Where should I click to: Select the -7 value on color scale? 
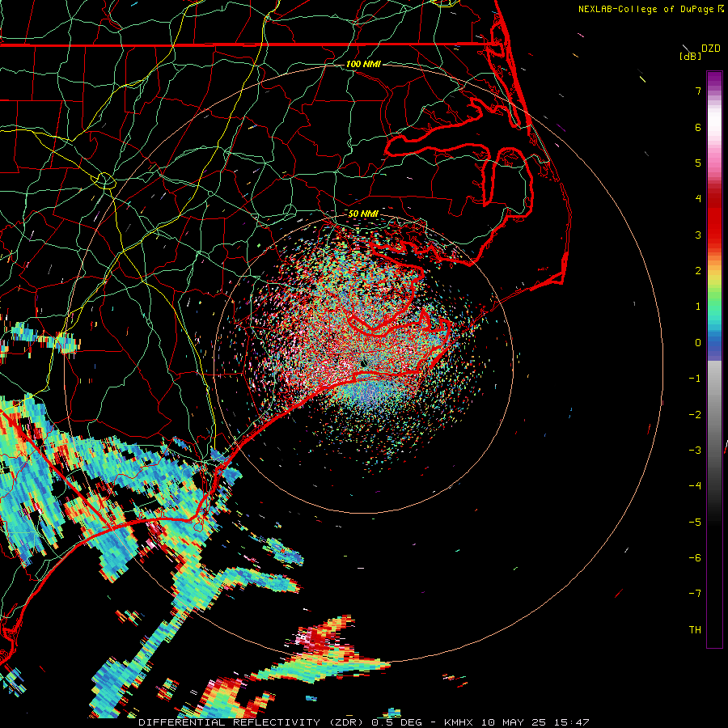695,594
